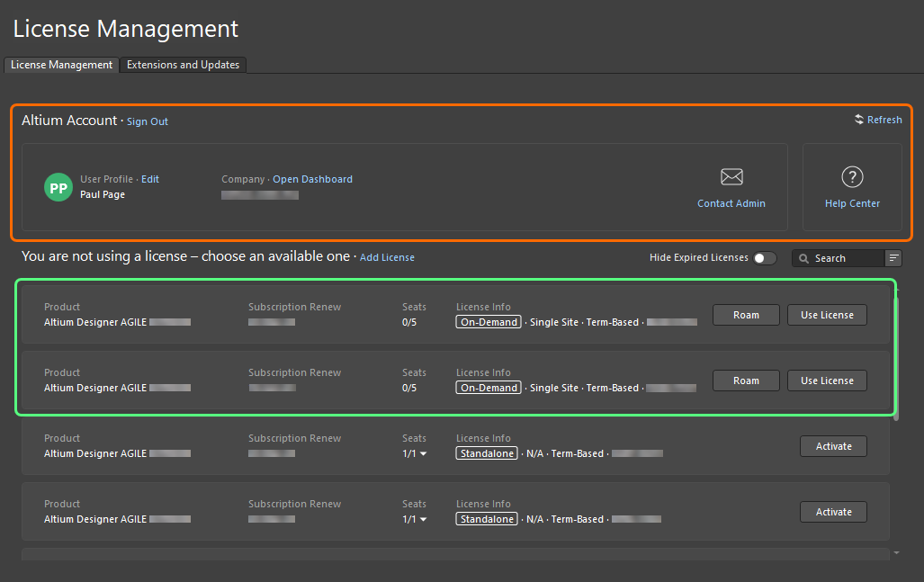Open Dashboard from the Company section
The width and height of the screenshot is (924, 582).
tap(312, 179)
